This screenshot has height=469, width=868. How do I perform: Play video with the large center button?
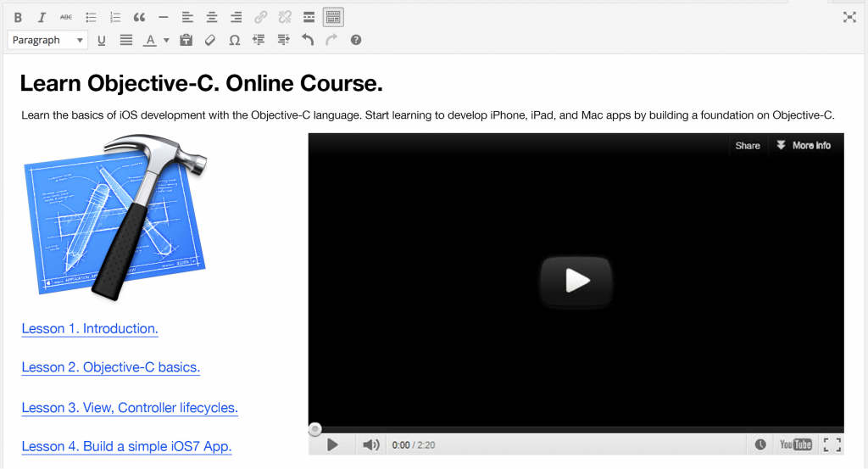pos(576,280)
